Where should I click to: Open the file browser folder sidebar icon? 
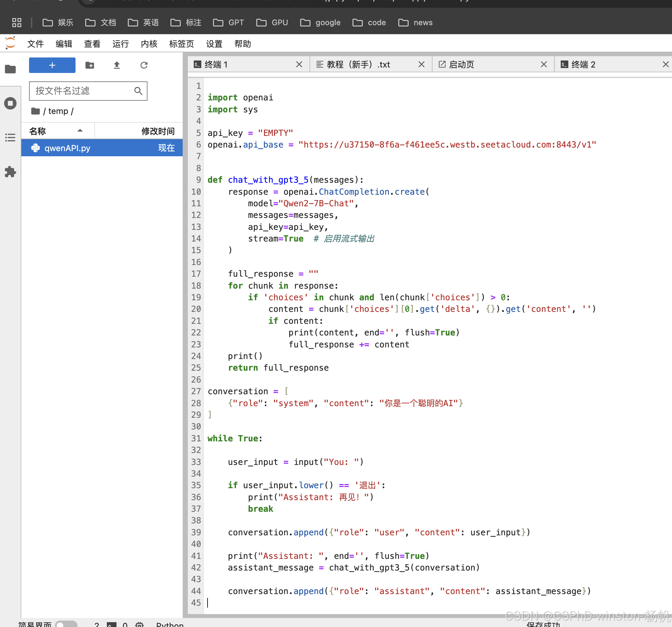pos(10,69)
